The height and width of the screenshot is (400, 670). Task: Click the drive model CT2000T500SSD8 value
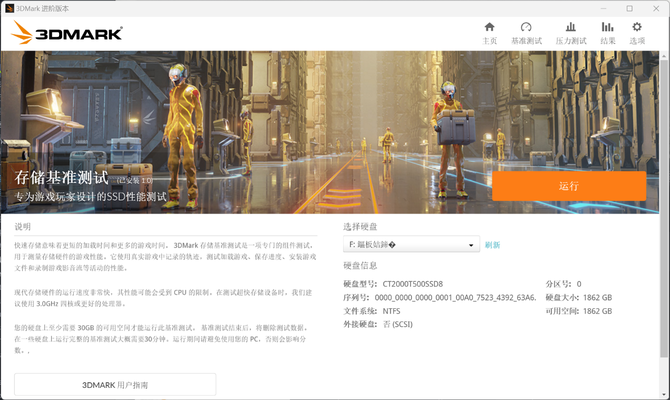[412, 284]
